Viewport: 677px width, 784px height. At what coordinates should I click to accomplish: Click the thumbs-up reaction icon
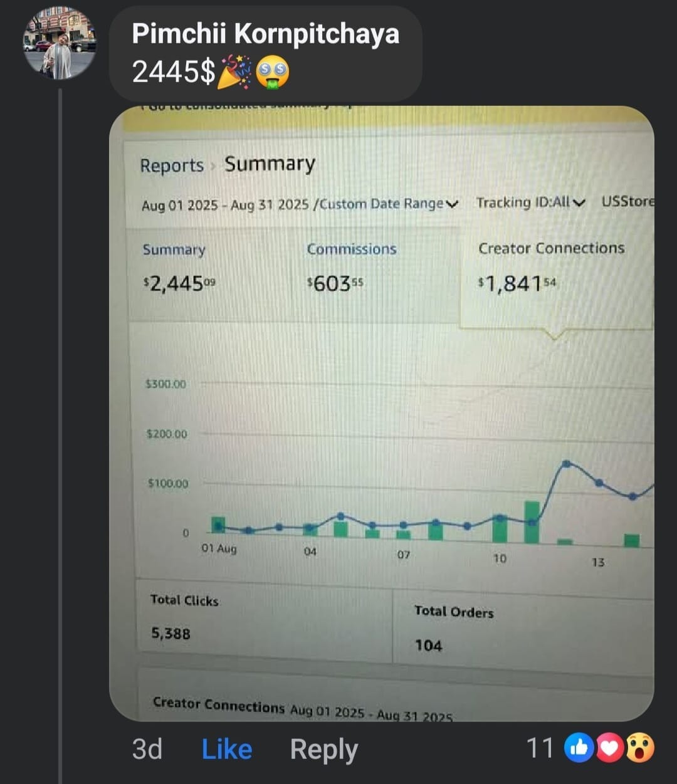[579, 748]
